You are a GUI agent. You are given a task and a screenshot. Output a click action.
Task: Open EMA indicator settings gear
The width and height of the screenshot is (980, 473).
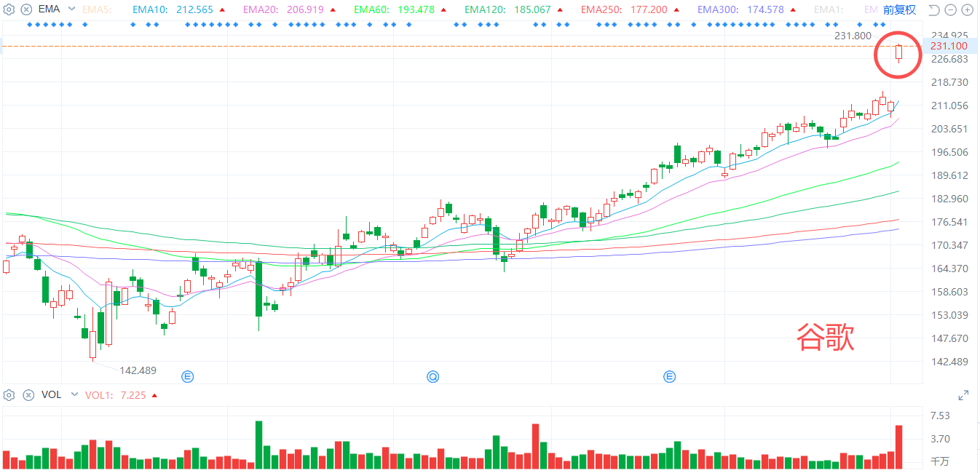click(x=9, y=9)
